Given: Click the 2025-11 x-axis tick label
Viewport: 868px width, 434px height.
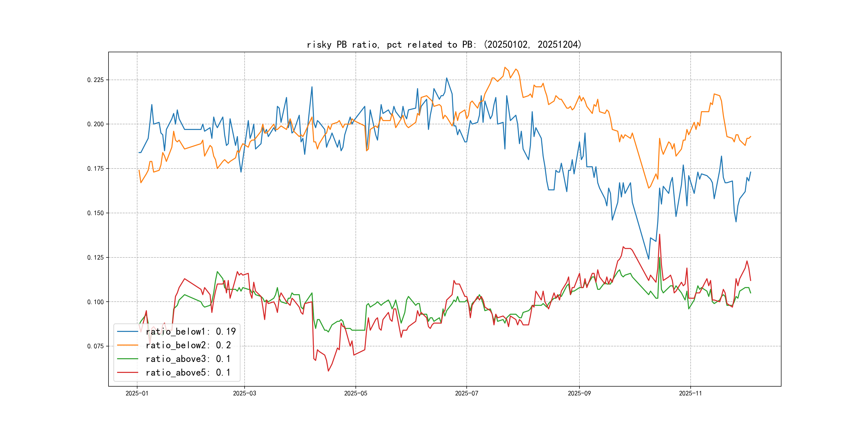Looking at the screenshot, I should pos(690,393).
